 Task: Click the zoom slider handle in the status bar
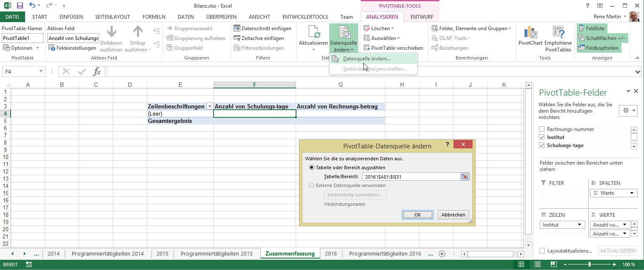pos(589,264)
